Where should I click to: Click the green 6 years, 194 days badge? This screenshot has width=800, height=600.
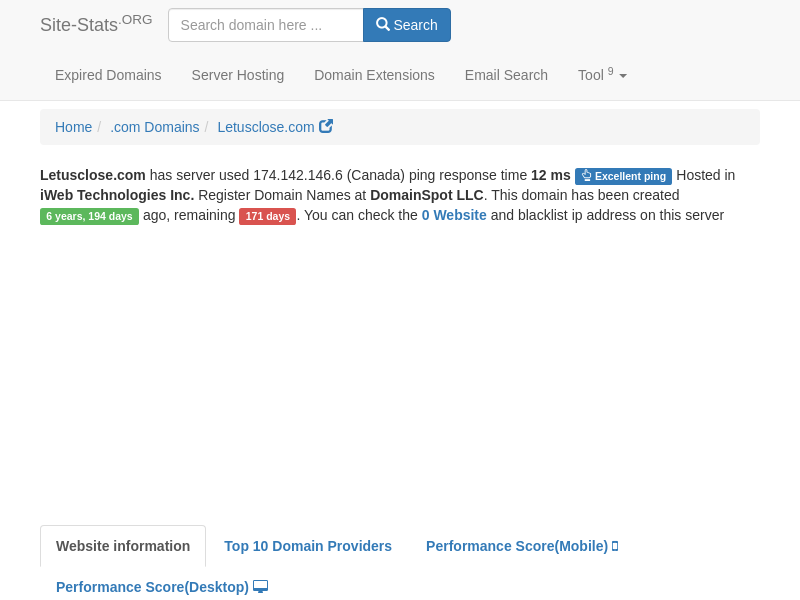(x=89, y=216)
